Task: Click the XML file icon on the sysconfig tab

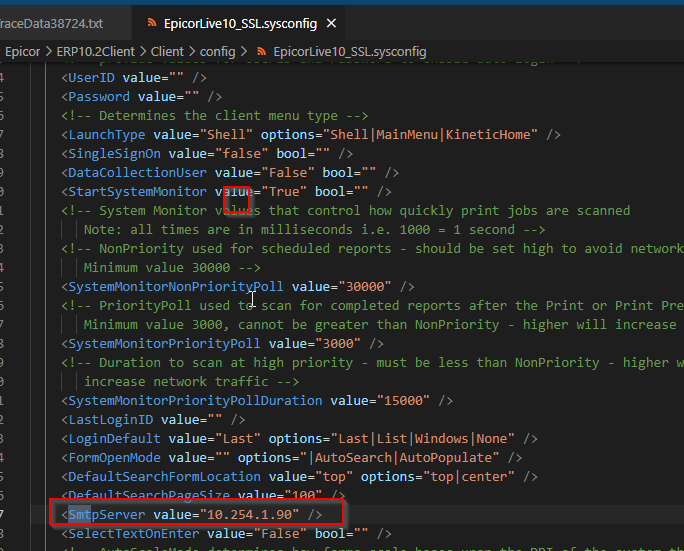Action: point(152,23)
